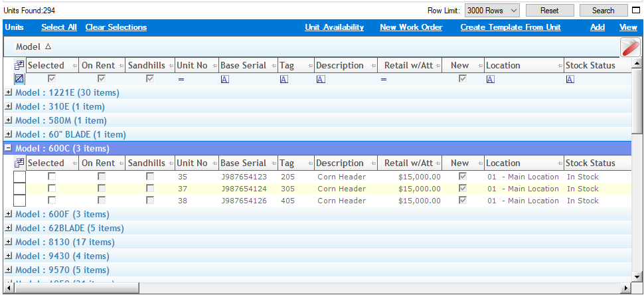Image resolution: width=644 pixels, height=295 pixels.
Task: Open the Row Limit dropdown
Action: point(492,11)
